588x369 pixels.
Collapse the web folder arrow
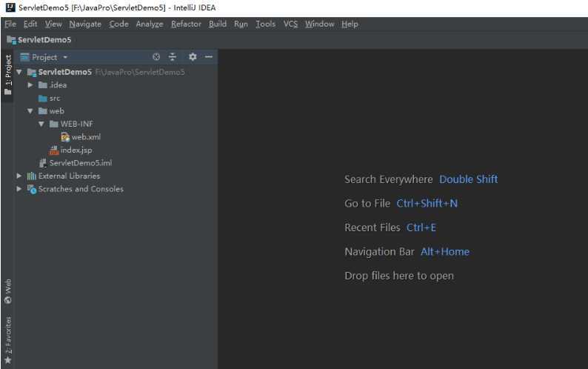30,111
